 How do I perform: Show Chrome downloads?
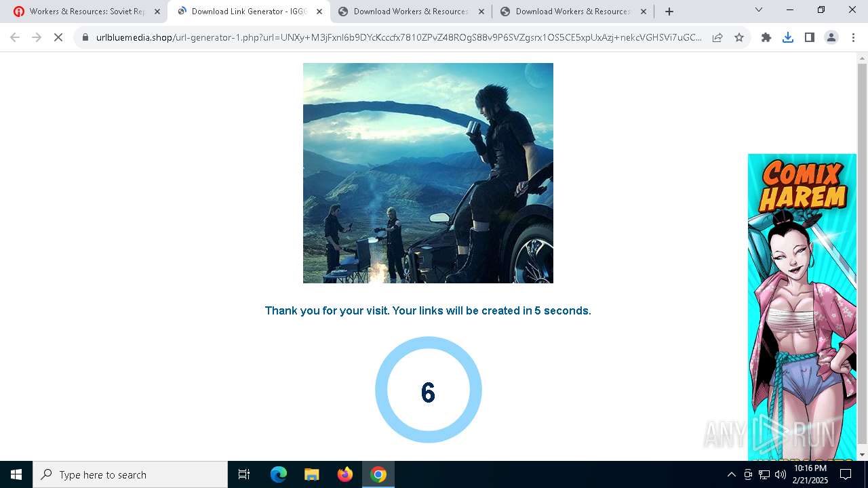pos(788,38)
